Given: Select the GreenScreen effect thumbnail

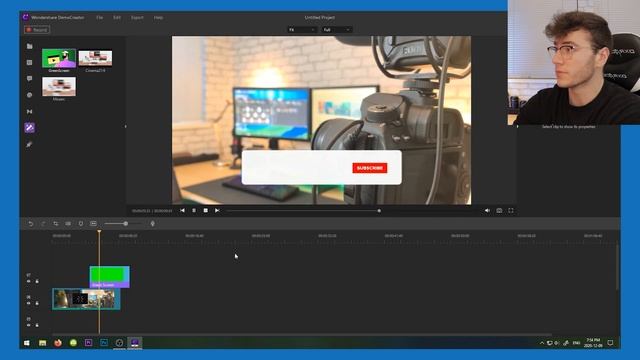Looking at the screenshot, I should (x=59, y=58).
